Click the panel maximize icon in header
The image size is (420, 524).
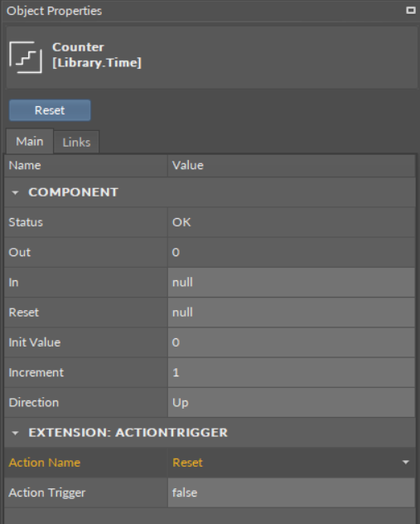click(410, 10)
